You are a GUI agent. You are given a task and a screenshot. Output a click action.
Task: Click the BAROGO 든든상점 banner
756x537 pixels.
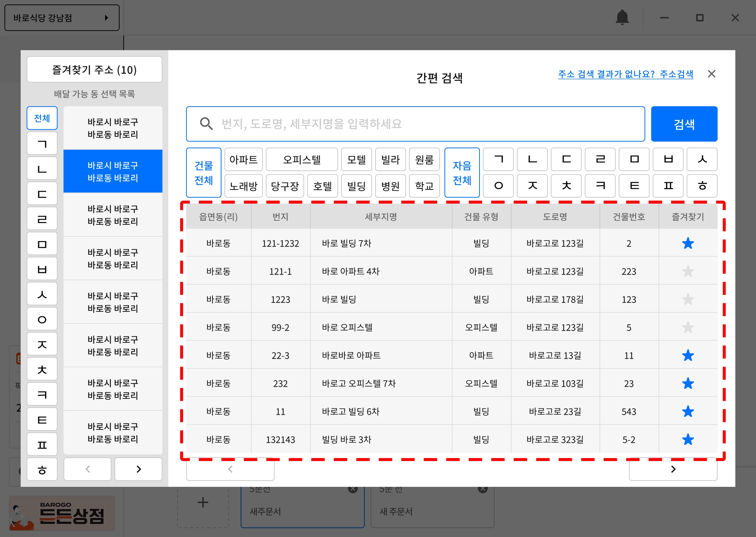(x=62, y=513)
